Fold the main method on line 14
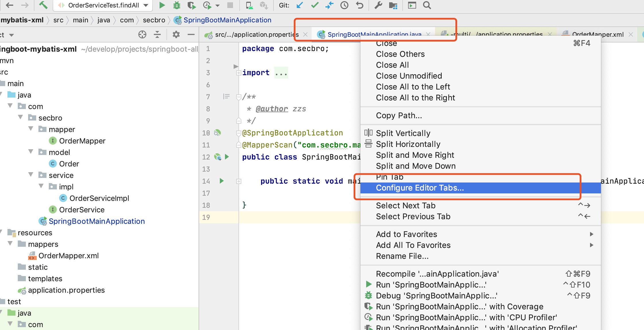This screenshot has height=330, width=644. click(238, 181)
